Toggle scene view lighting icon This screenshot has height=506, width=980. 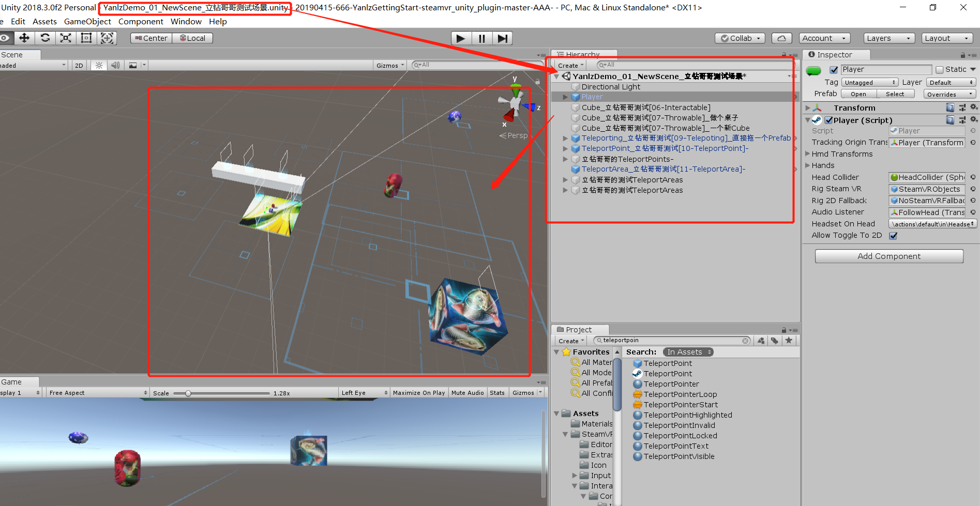[98, 65]
